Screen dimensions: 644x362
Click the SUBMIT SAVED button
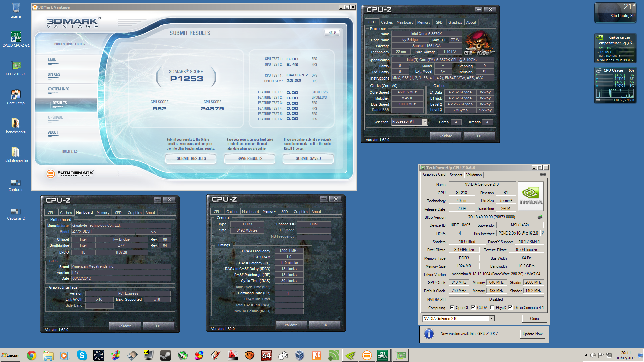click(308, 158)
